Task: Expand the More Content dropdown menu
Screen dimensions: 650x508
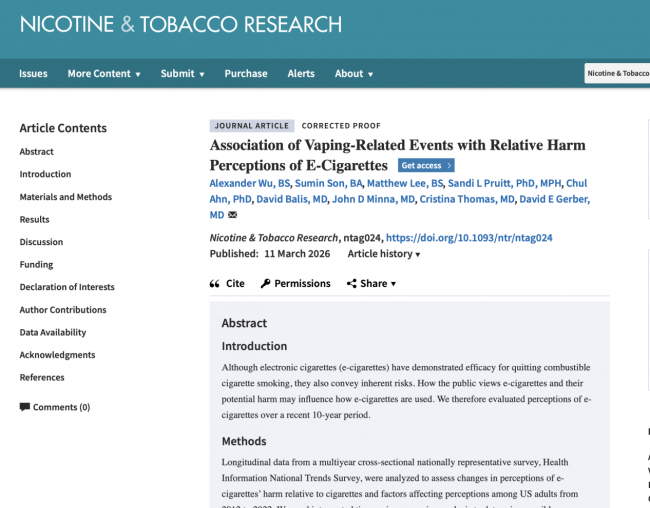Action: (x=104, y=74)
